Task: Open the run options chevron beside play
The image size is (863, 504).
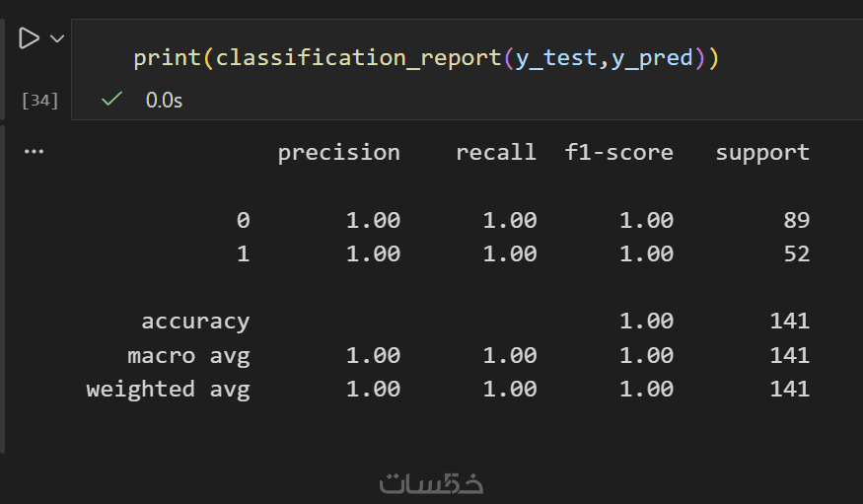Action: (56, 38)
